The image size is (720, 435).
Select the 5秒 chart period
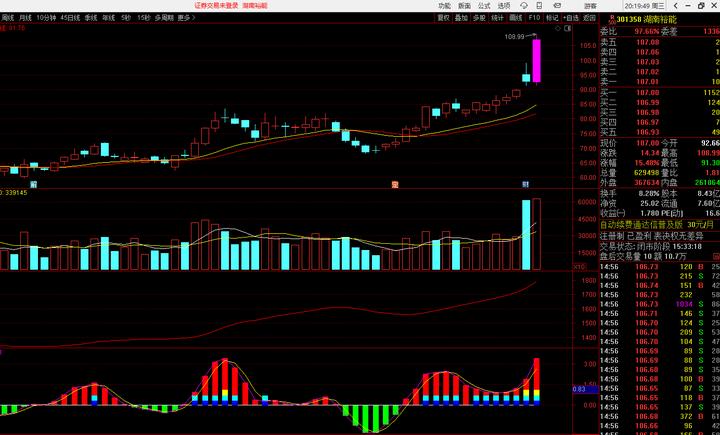[x=126, y=17]
